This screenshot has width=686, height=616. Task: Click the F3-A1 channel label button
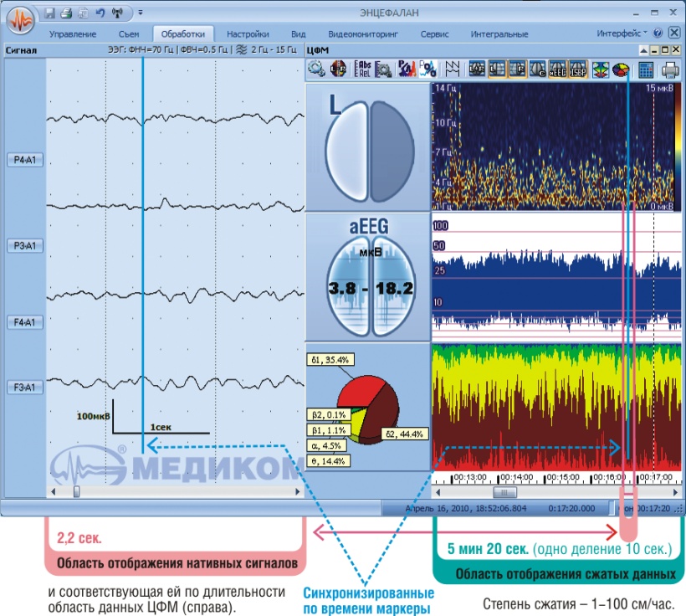click(25, 388)
